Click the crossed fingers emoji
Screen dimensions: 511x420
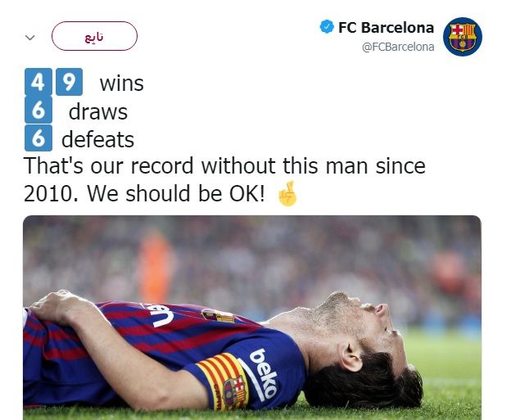pyautogui.click(x=287, y=193)
